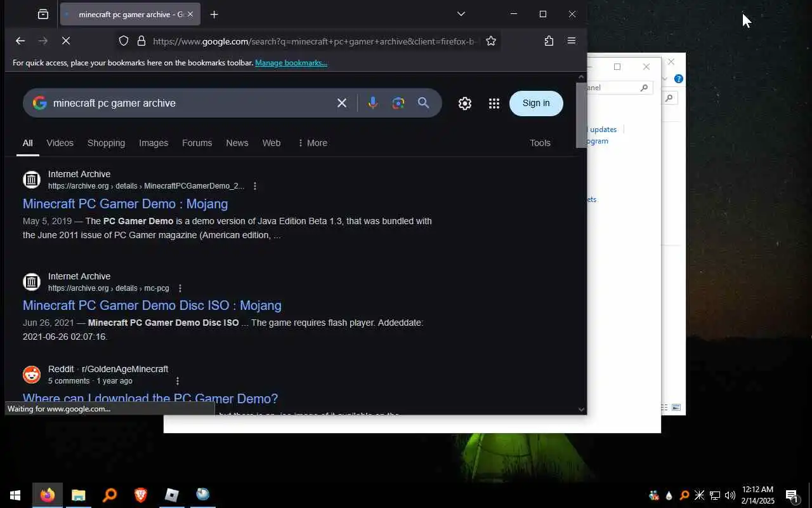
Task: Open the search Tools options
Action: point(540,143)
